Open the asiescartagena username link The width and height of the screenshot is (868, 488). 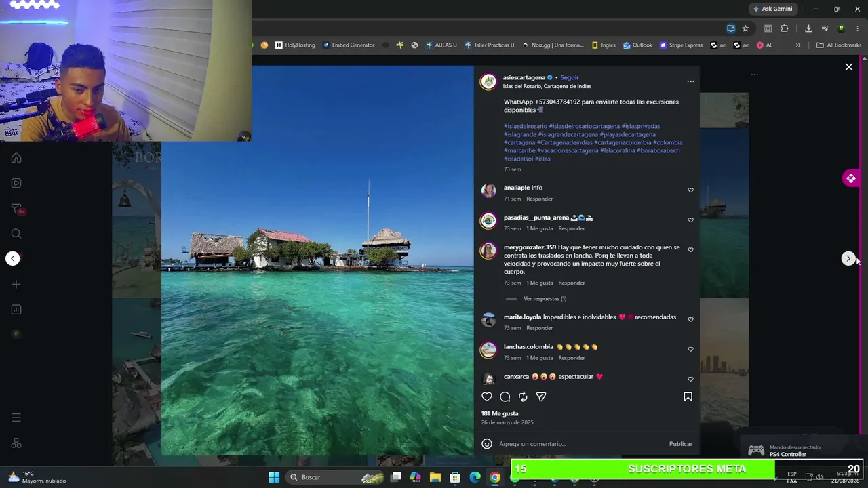pyautogui.click(x=524, y=77)
